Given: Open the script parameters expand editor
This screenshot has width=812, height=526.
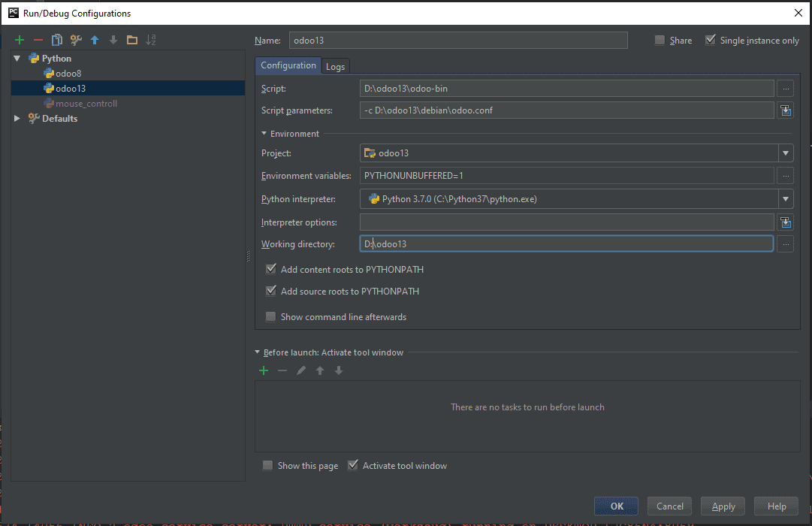Looking at the screenshot, I should 786,110.
